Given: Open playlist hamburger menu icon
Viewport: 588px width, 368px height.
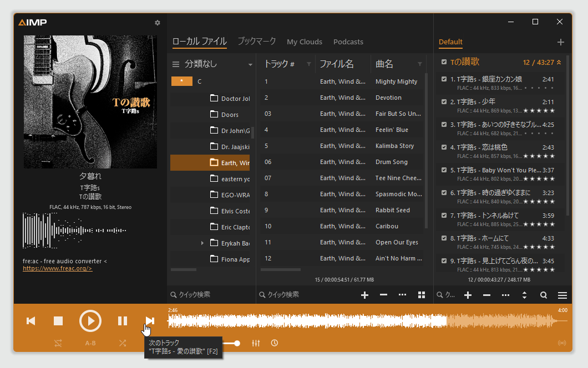Looking at the screenshot, I should click(562, 295).
